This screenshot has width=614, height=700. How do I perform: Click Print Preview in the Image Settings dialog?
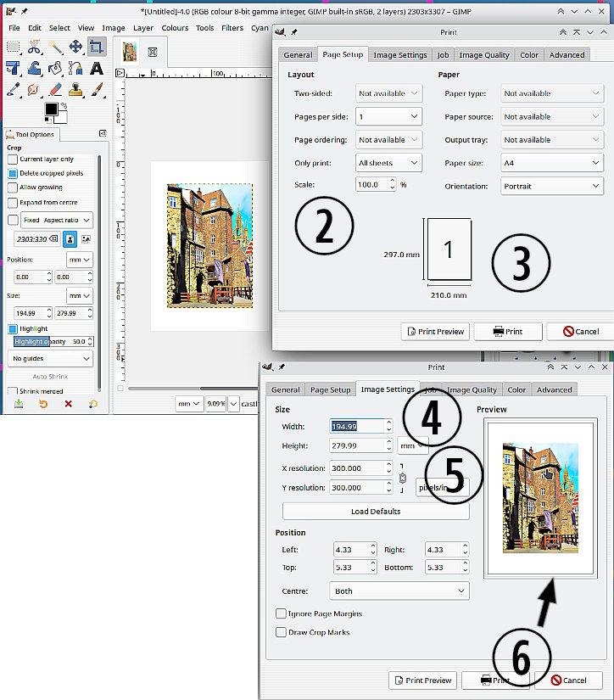[423, 680]
